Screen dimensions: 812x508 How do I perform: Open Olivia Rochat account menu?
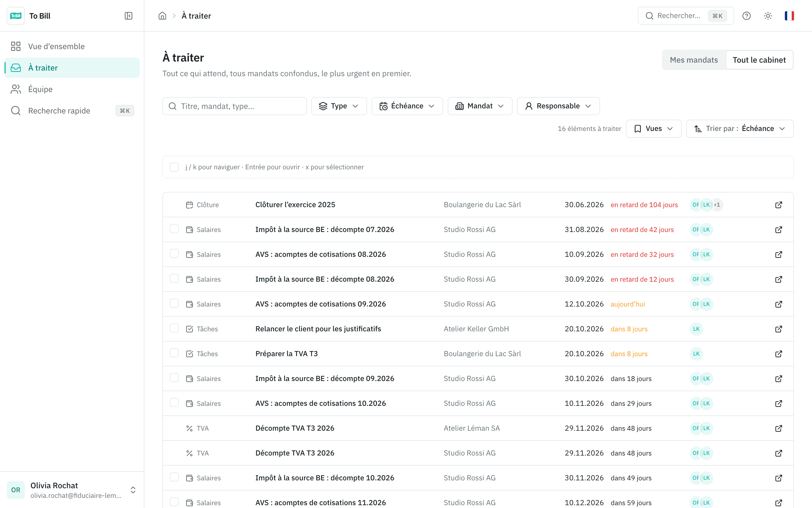click(x=72, y=490)
